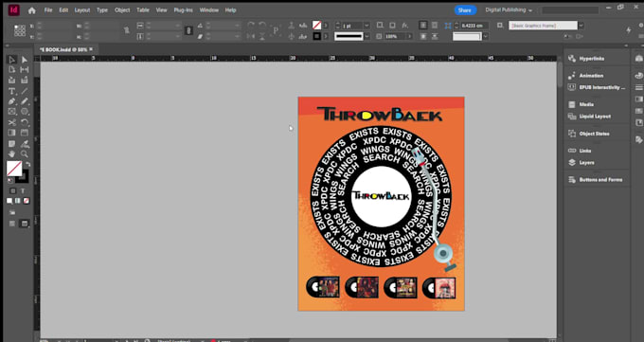Image resolution: width=644 pixels, height=342 pixels.
Task: Click the Share button
Action: click(465, 10)
